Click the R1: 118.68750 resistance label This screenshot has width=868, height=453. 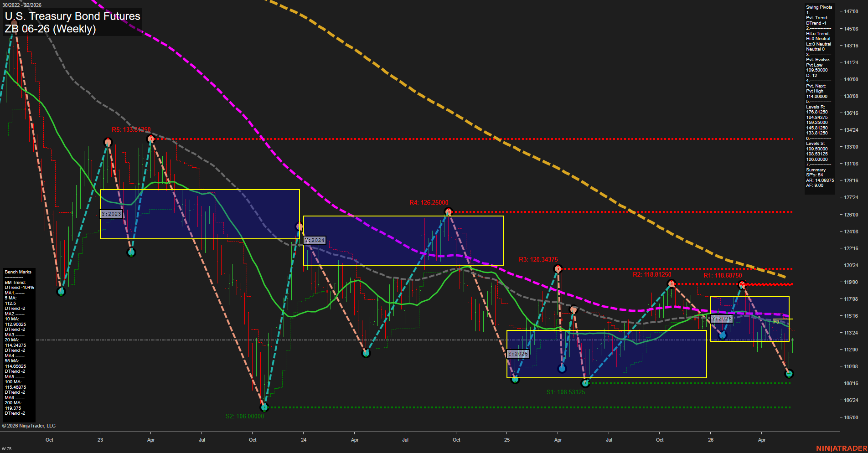(x=723, y=276)
